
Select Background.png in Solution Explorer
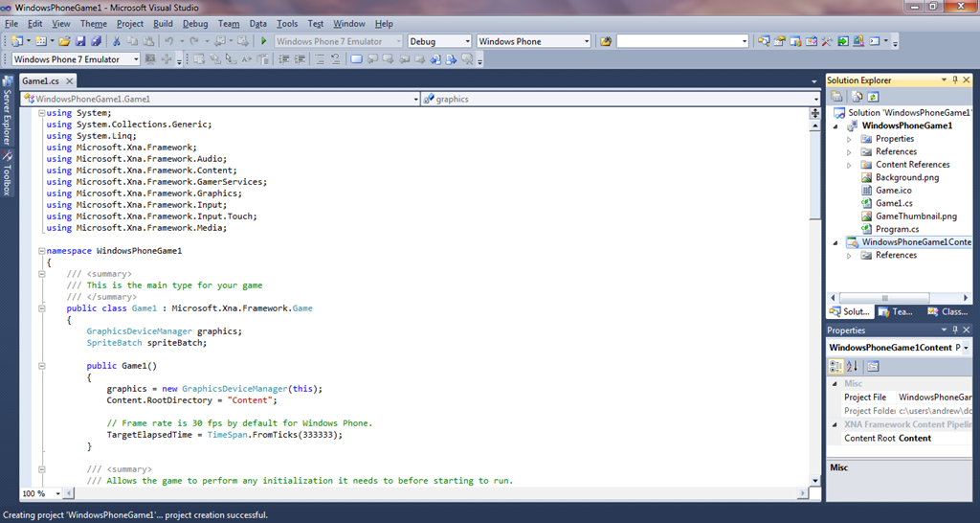click(x=906, y=177)
